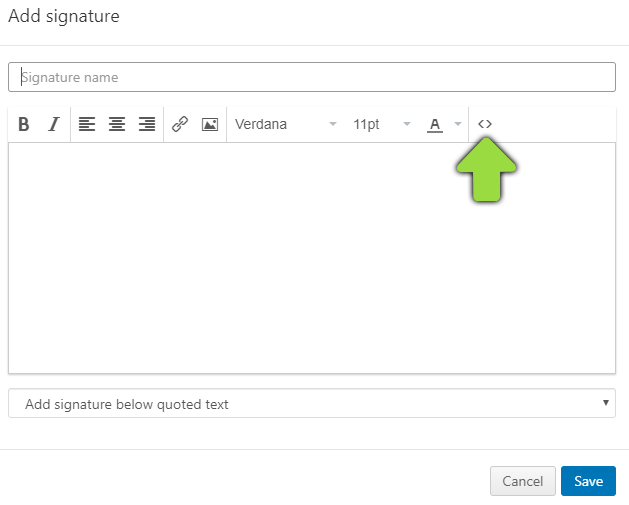Click inside the signature editor body
629x505 pixels.
pos(312,258)
